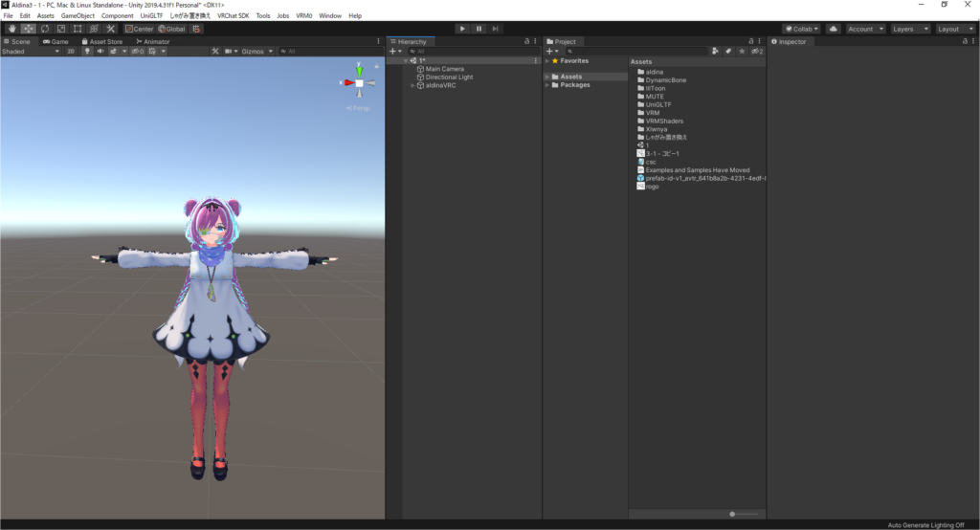Click the green Y axis on orientation gizmo
The width and height of the screenshot is (980, 530).
pos(360,70)
